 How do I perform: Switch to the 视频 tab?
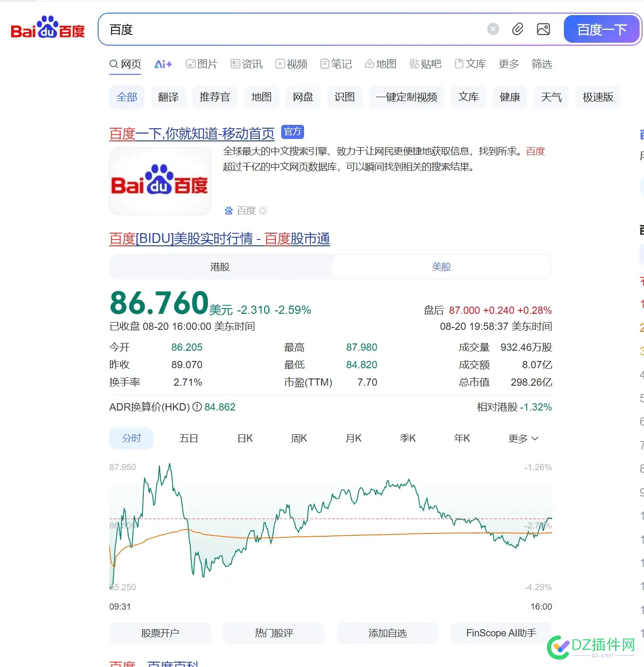[x=291, y=64]
